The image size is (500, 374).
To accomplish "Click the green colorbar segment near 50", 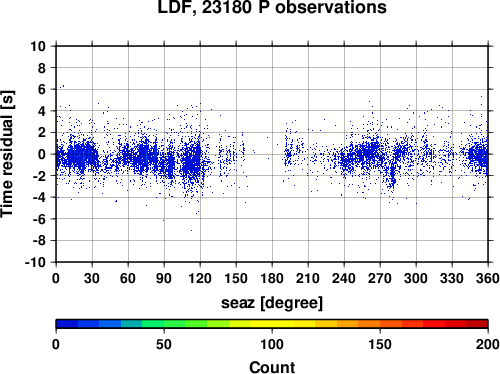I will [x=164, y=324].
